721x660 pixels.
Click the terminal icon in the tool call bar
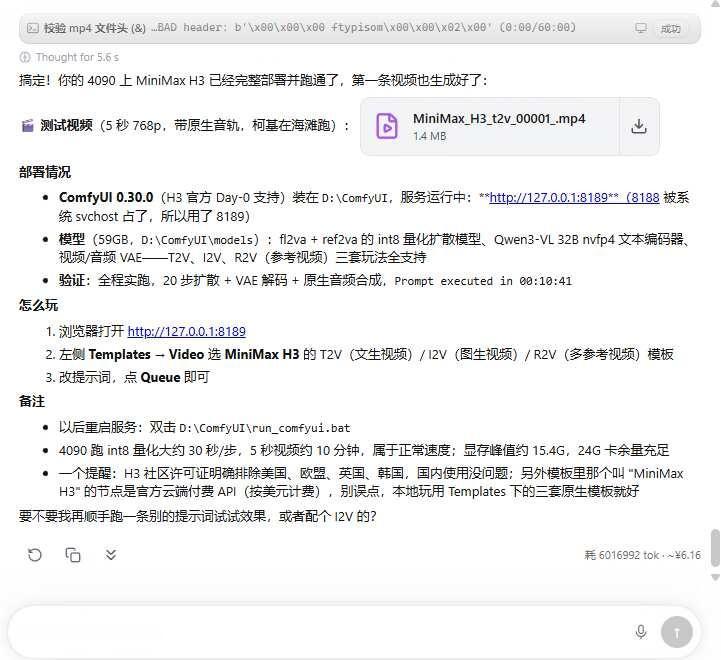(33, 28)
